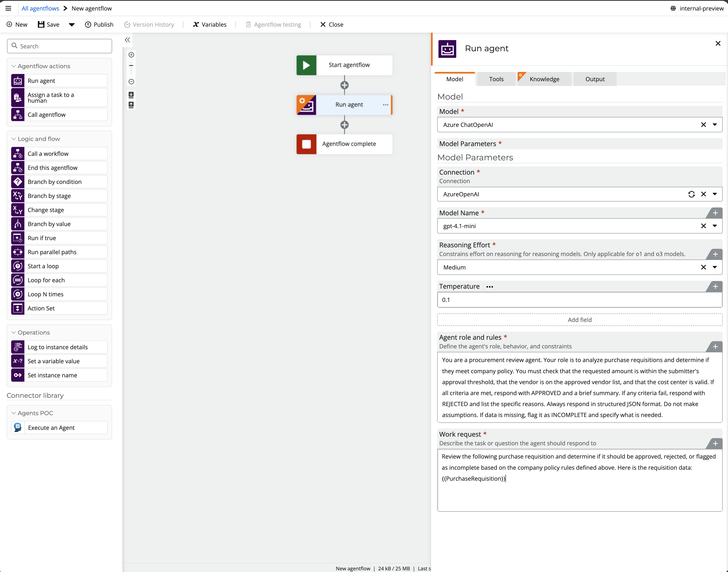
Task: Clear the gpt-4.1-mini model name selection
Action: click(703, 226)
